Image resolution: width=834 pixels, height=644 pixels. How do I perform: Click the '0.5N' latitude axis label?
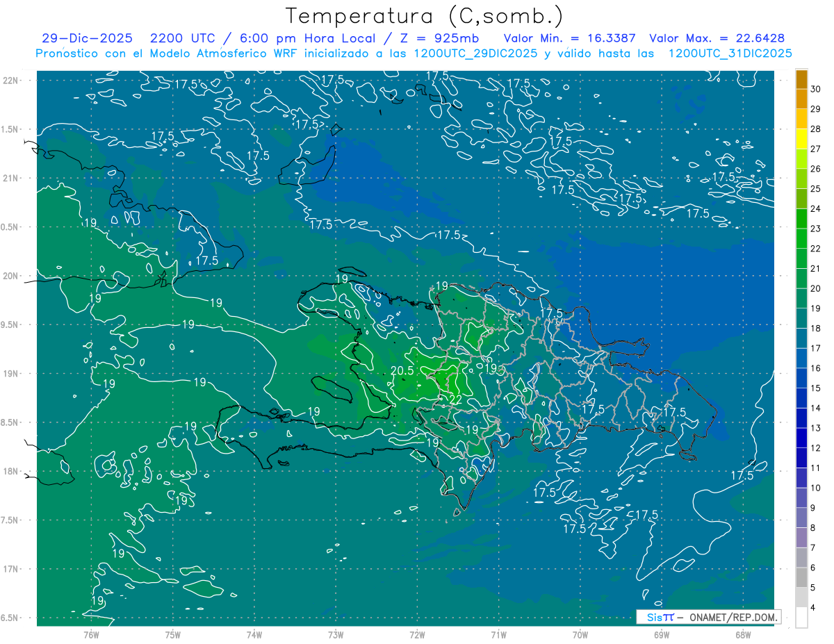click(10, 227)
